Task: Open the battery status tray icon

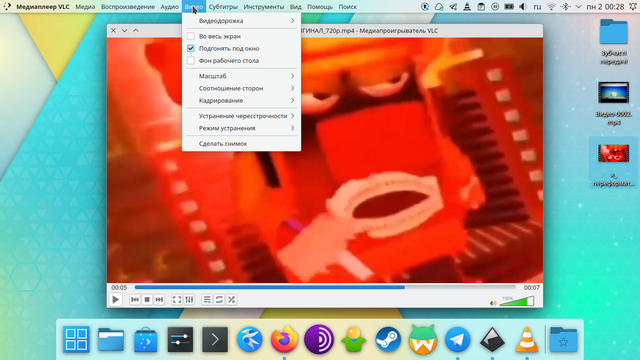Action: tap(509, 7)
